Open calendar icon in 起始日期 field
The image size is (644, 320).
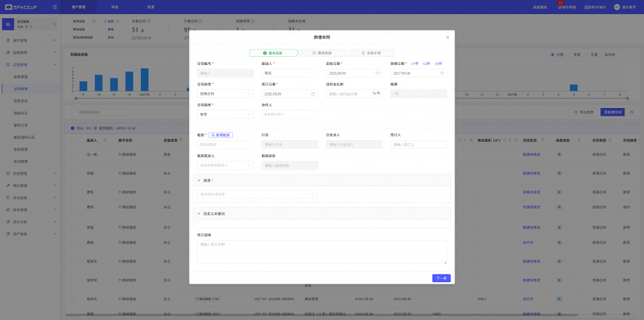click(377, 73)
